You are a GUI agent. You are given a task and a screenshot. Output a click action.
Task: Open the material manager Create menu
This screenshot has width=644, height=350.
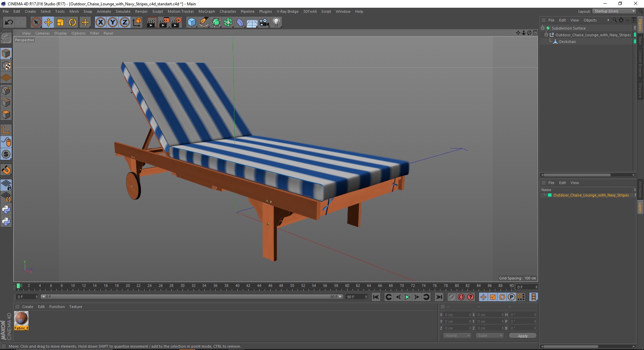[28, 307]
